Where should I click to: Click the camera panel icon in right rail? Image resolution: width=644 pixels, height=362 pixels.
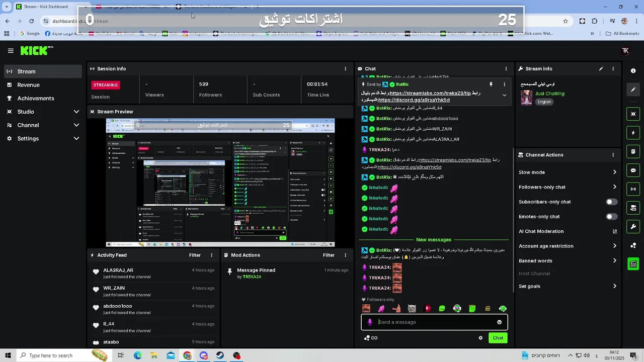pos(633,208)
